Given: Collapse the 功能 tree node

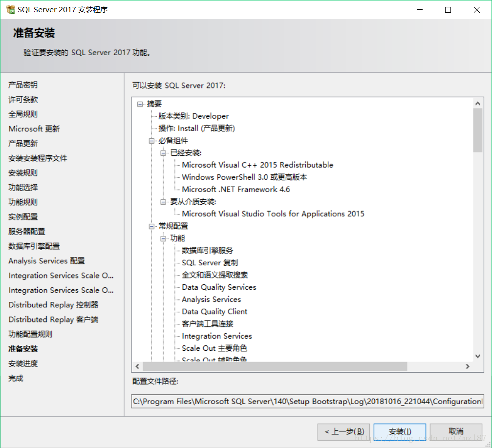Looking at the screenshot, I should pos(163,238).
